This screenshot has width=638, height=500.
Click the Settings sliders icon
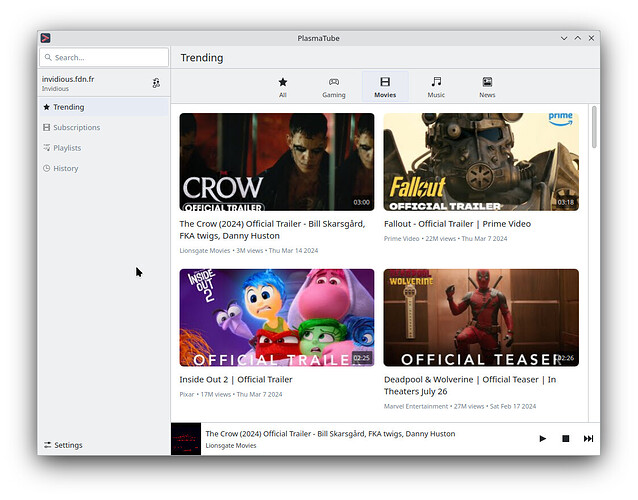pos(48,445)
